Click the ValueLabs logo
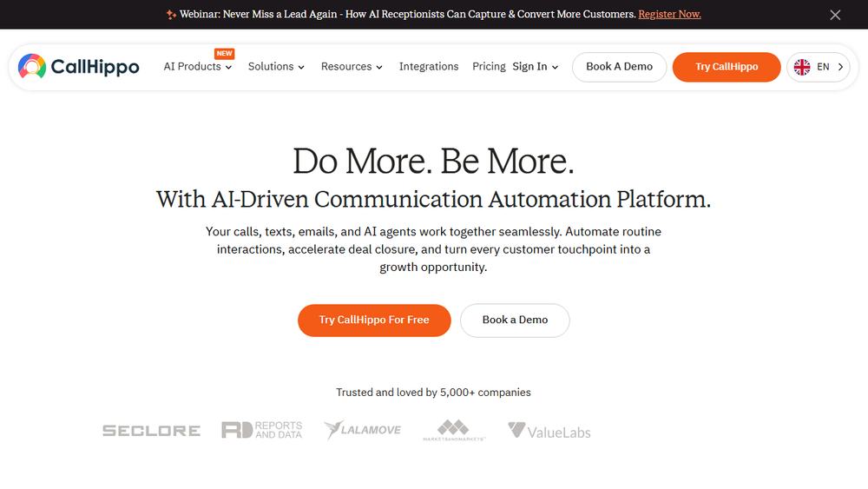 click(x=549, y=431)
